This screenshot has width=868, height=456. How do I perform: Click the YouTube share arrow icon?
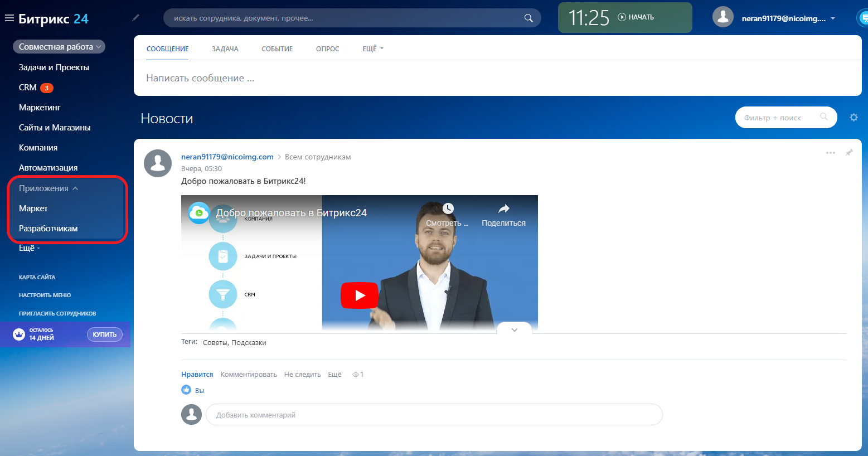click(x=503, y=209)
